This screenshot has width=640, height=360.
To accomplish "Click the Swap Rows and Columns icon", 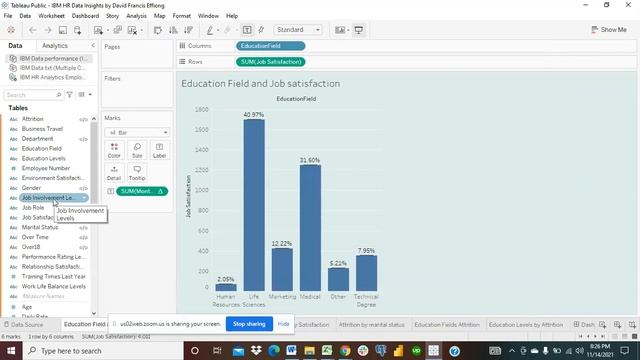I will pyautogui.click(x=158, y=30).
